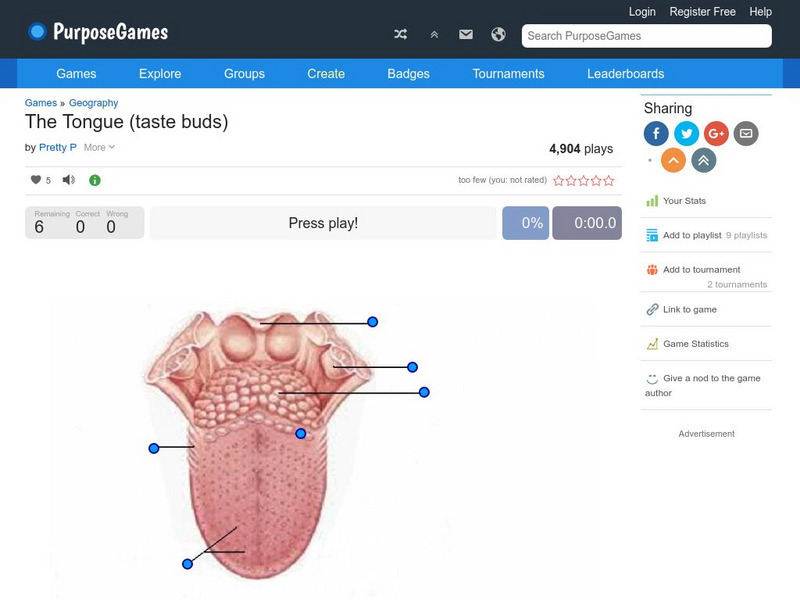The width and height of the screenshot is (800, 600).
Task: Open Add to playlist
Action: coord(690,235)
